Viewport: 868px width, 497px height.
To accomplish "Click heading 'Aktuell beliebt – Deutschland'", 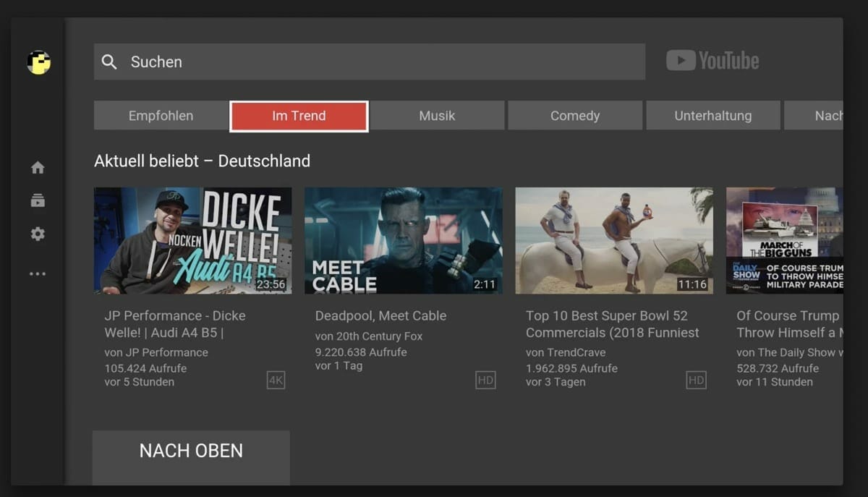I will 202,161.
